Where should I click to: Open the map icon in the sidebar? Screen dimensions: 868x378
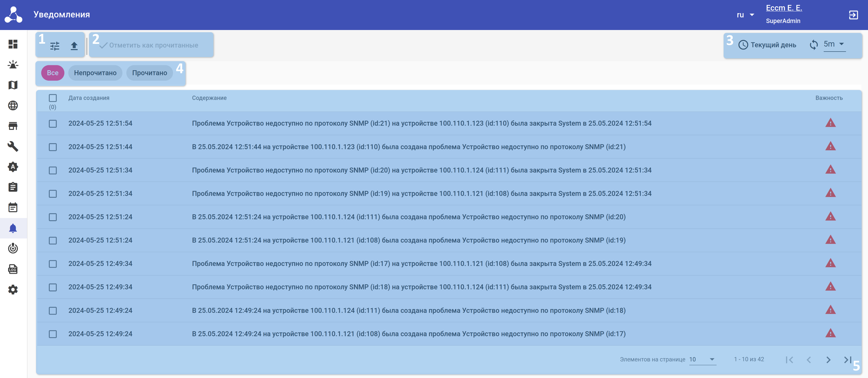[13, 85]
